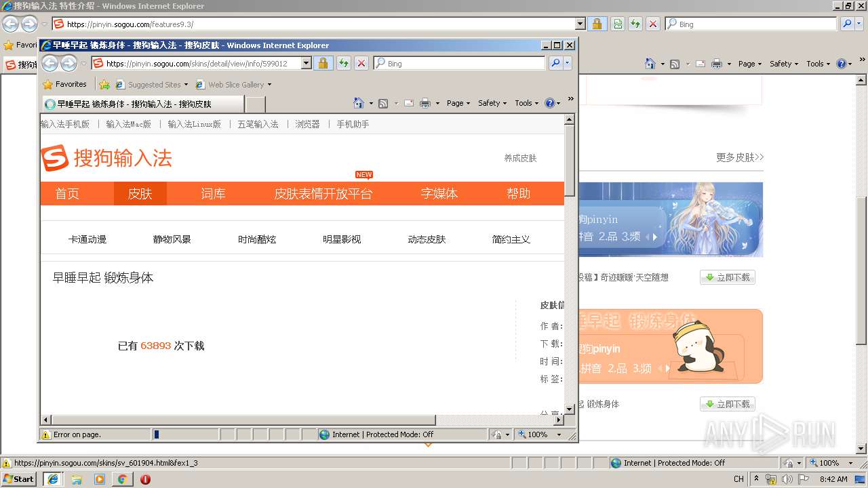The height and width of the screenshot is (488, 868).
Task: Expand Page menu in background window
Action: (x=750, y=64)
